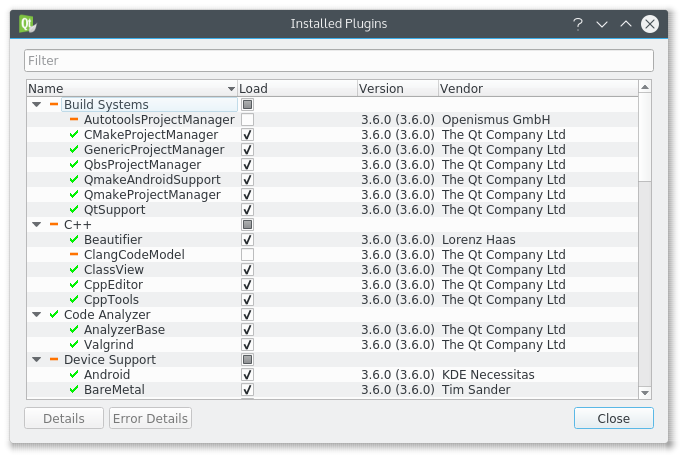Click the shade-up chevron in title bar

pos(626,24)
